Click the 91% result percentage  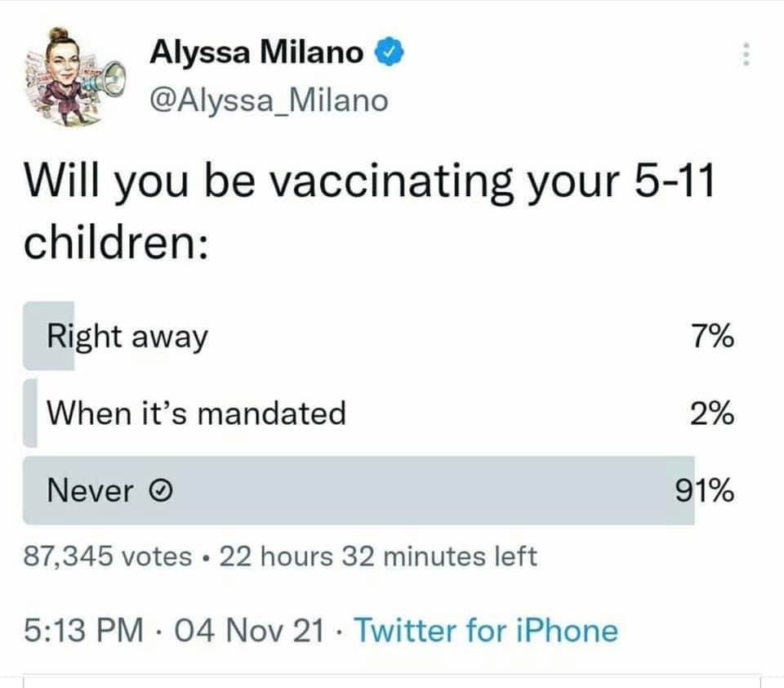[x=704, y=491]
